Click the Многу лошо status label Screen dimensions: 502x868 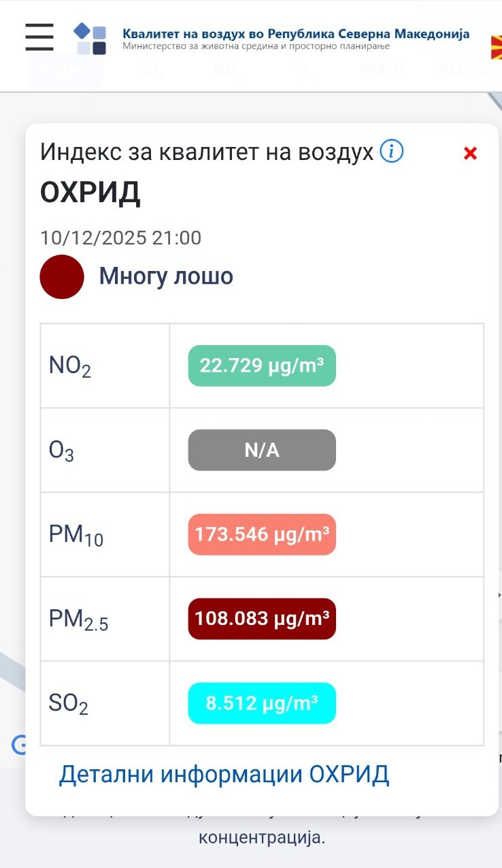pos(166,276)
